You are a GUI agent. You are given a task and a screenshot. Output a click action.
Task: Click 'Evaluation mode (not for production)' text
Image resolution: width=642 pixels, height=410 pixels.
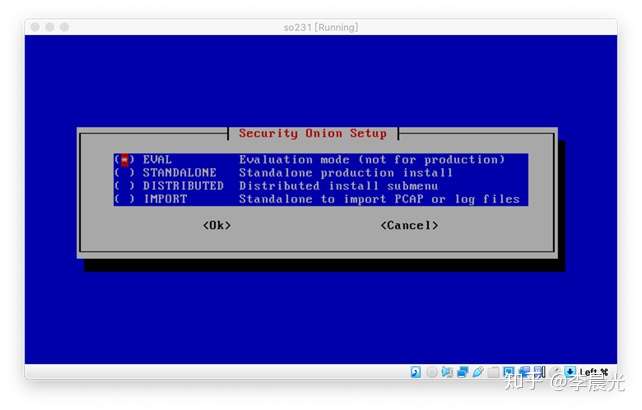point(372,159)
